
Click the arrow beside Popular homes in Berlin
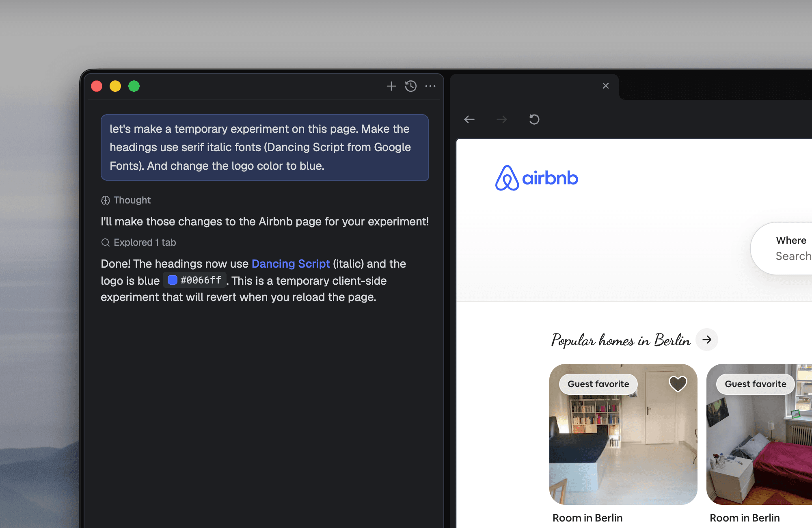pyautogui.click(x=707, y=340)
